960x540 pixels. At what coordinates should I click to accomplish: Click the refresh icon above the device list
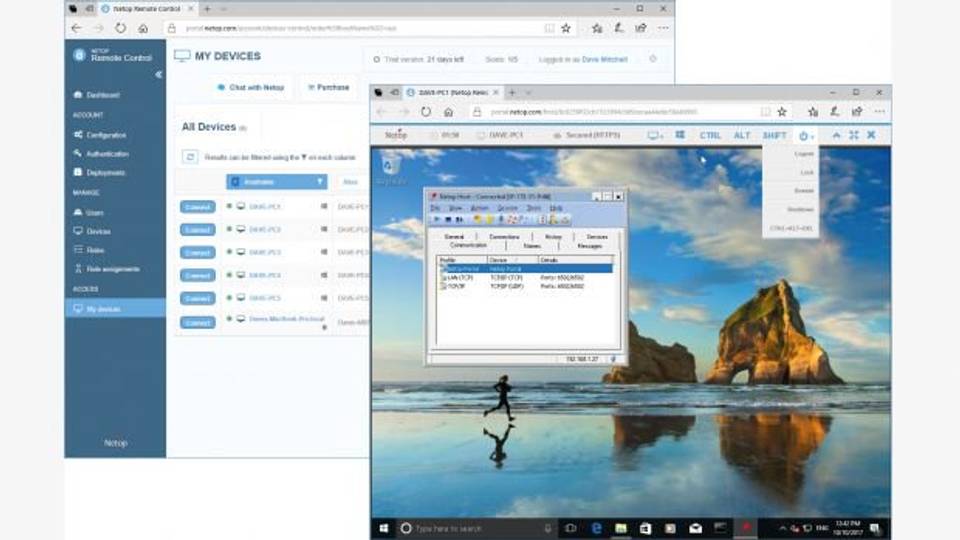pos(190,157)
